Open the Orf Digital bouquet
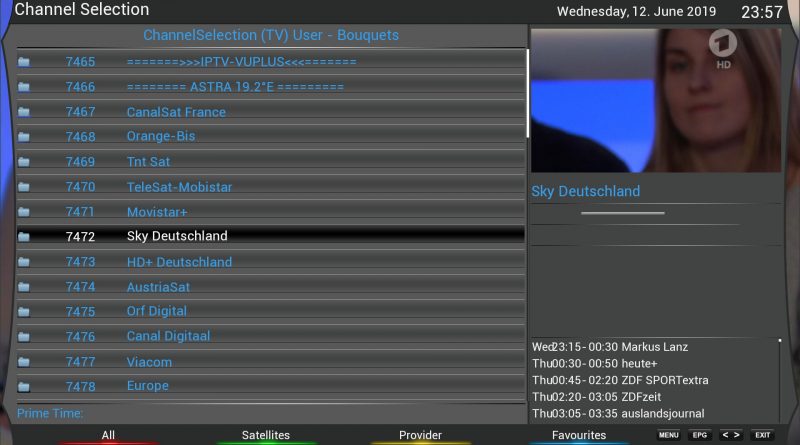 coord(270,311)
